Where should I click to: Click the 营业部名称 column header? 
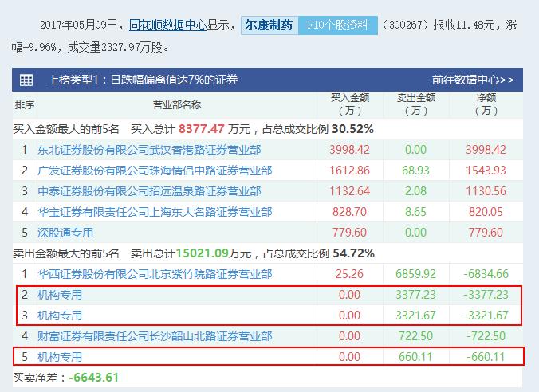(177, 105)
